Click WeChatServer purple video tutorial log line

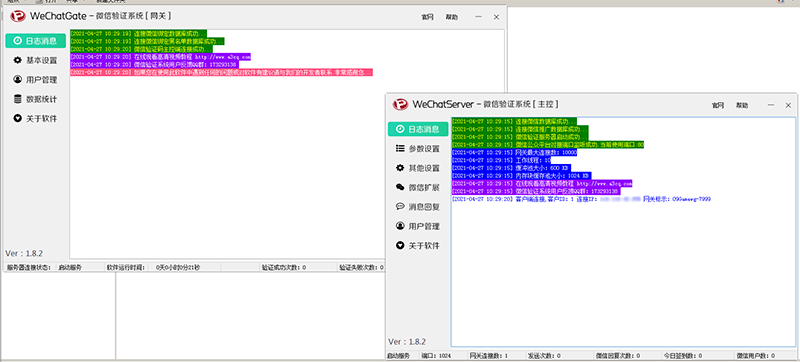point(542,183)
